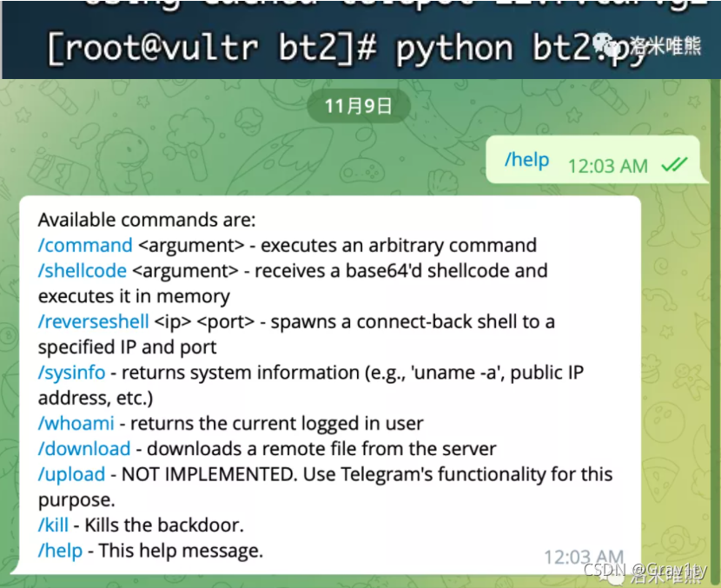Choose the /whoami command link
The height and width of the screenshot is (588, 721).
[x=76, y=424]
